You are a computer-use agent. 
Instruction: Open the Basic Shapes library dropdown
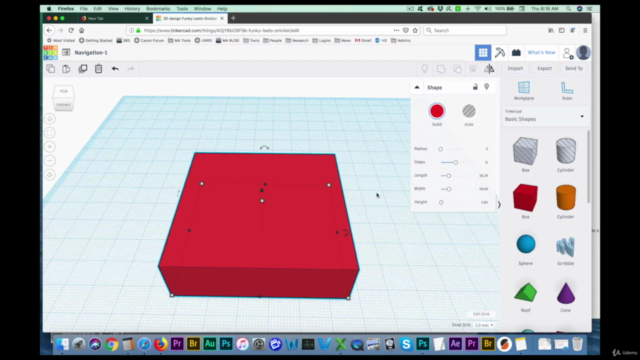tap(544, 116)
